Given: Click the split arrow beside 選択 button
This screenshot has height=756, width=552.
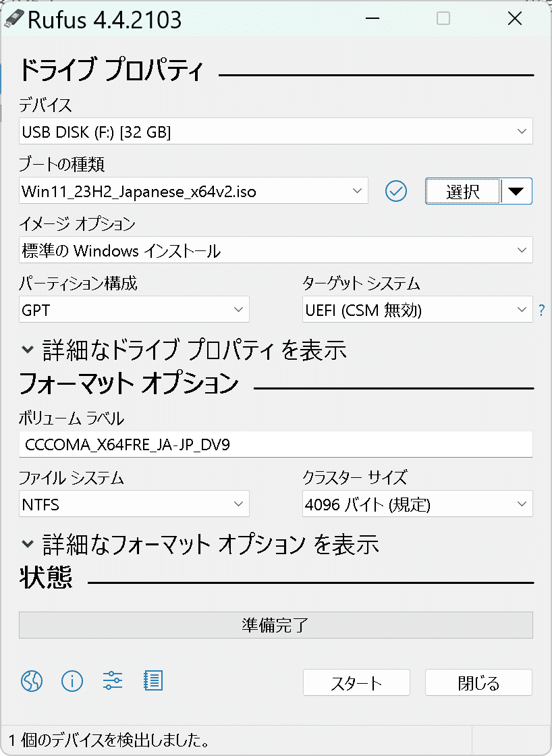Looking at the screenshot, I should pyautogui.click(x=516, y=191).
